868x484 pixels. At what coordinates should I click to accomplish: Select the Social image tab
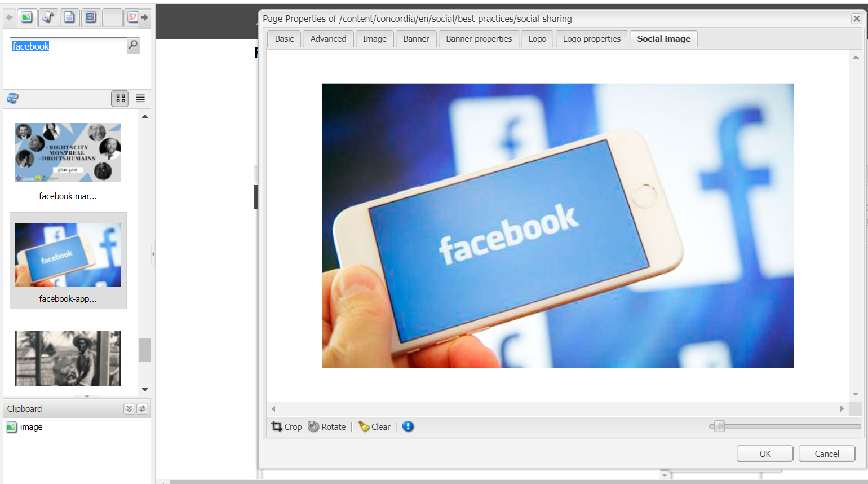pyautogui.click(x=663, y=39)
